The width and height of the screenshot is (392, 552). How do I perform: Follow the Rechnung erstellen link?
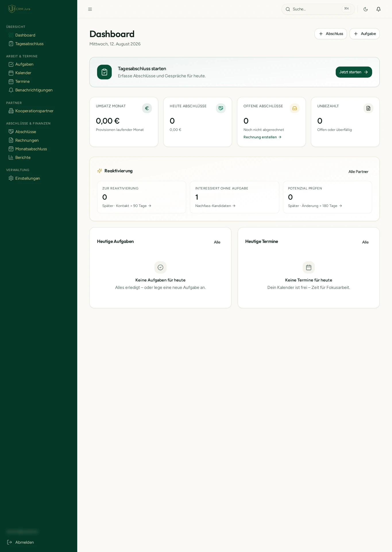pos(262,137)
